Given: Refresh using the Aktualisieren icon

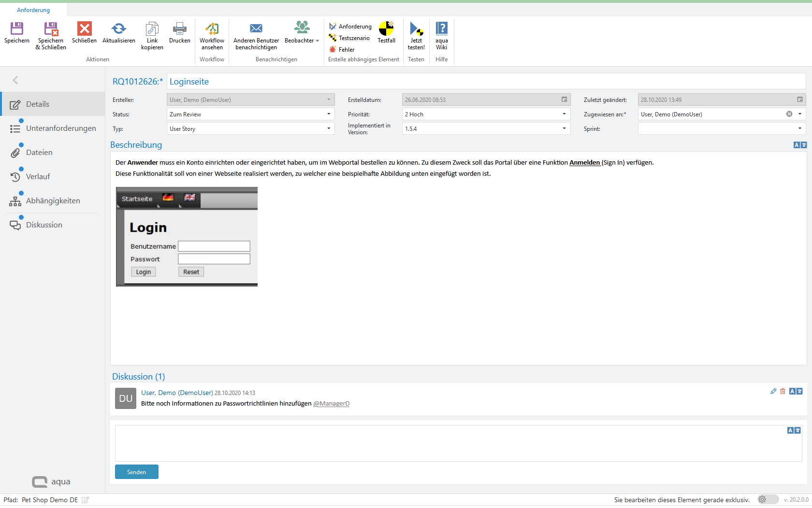Looking at the screenshot, I should (118, 29).
